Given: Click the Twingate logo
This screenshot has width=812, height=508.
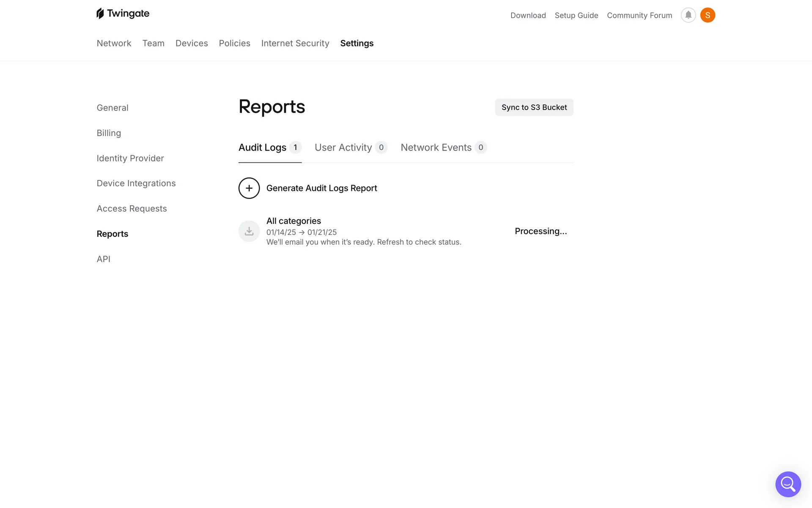Looking at the screenshot, I should (x=123, y=14).
